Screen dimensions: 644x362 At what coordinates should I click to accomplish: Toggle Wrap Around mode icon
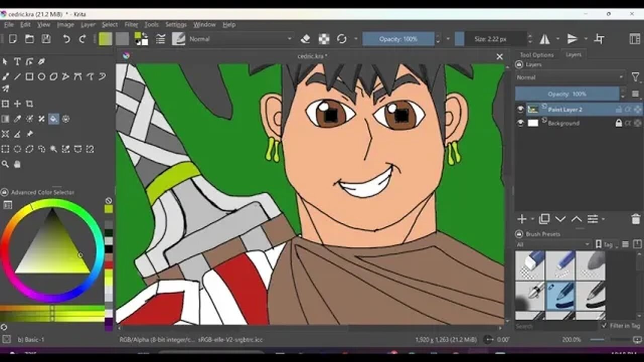[599, 39]
